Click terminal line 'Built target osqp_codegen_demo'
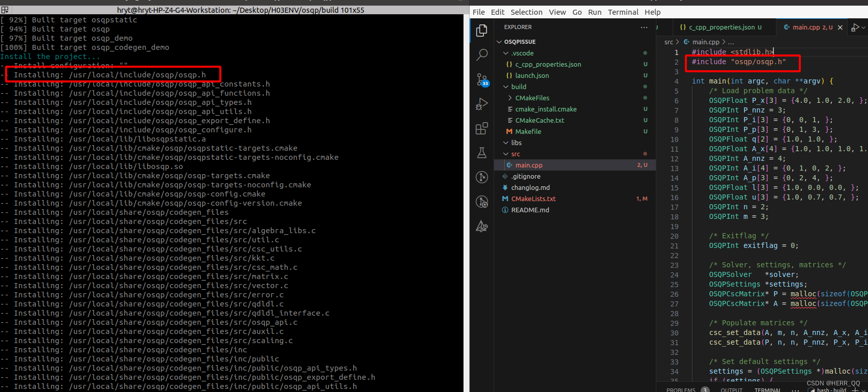Viewport: 868px width, 392px height. coord(84,47)
